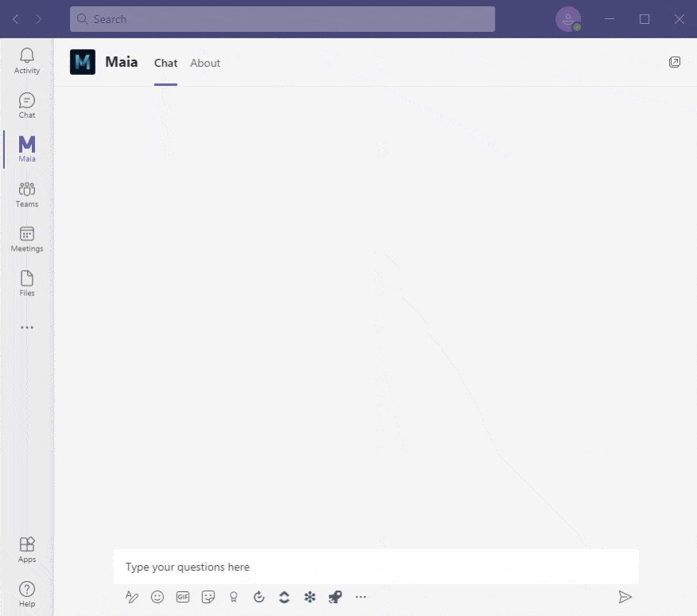Click the Search box
Image resolution: width=697 pixels, height=616 pixels.
tap(282, 19)
